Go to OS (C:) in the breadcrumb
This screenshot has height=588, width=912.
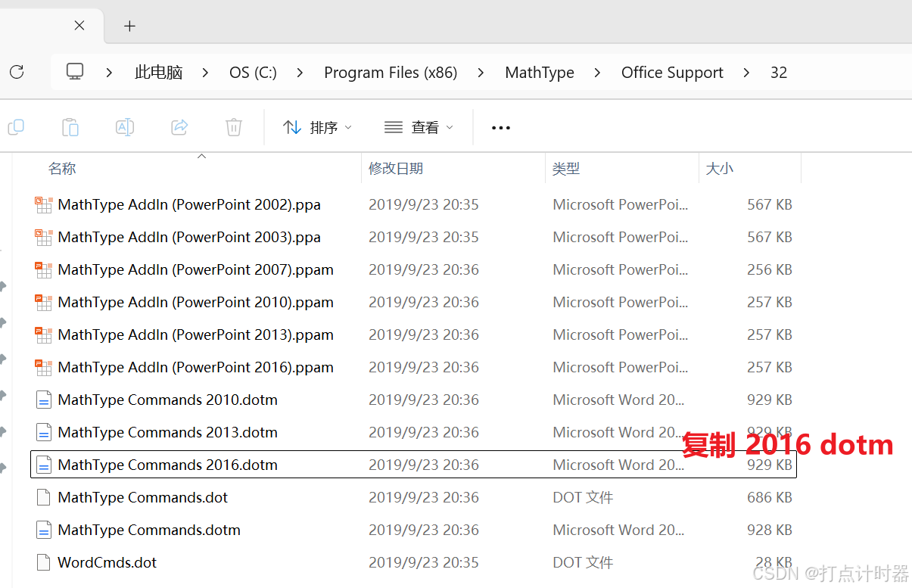[253, 73]
